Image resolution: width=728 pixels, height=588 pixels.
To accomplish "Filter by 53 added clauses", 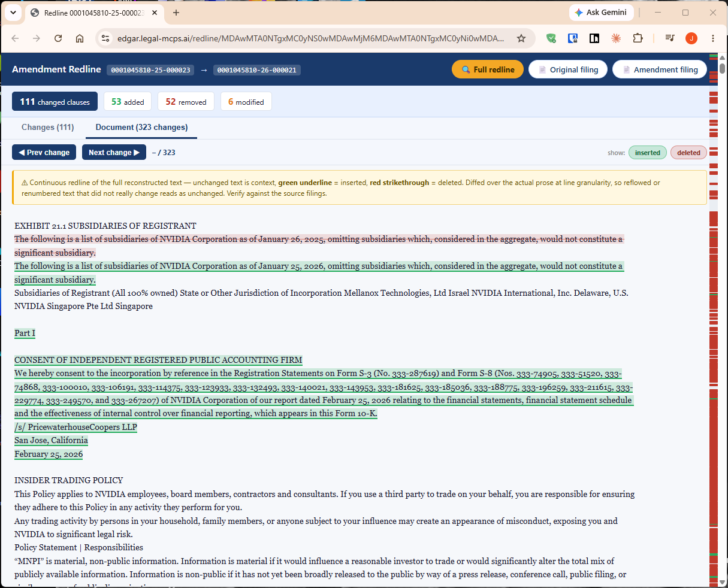I will [128, 102].
